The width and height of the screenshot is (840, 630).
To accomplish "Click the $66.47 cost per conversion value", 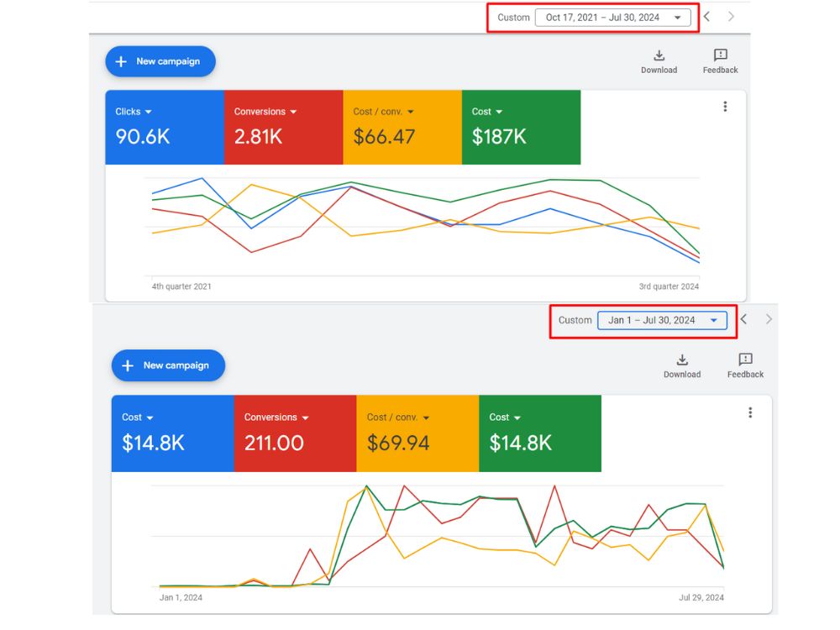I will point(384,137).
